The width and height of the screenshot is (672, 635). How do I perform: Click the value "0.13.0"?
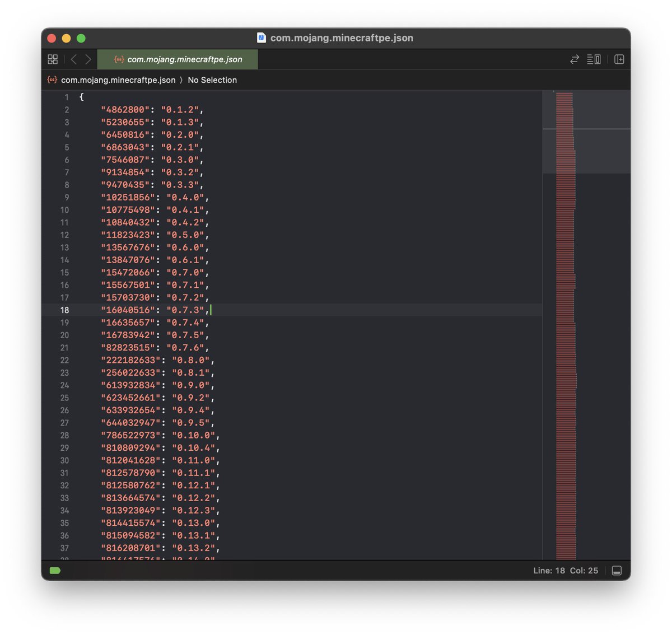coord(194,523)
